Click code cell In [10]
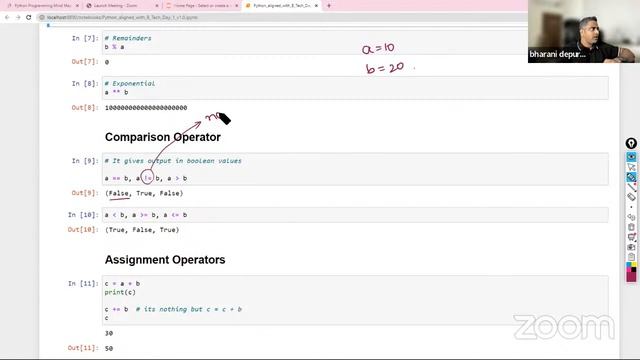This screenshot has width=640, height=360. 355,215
